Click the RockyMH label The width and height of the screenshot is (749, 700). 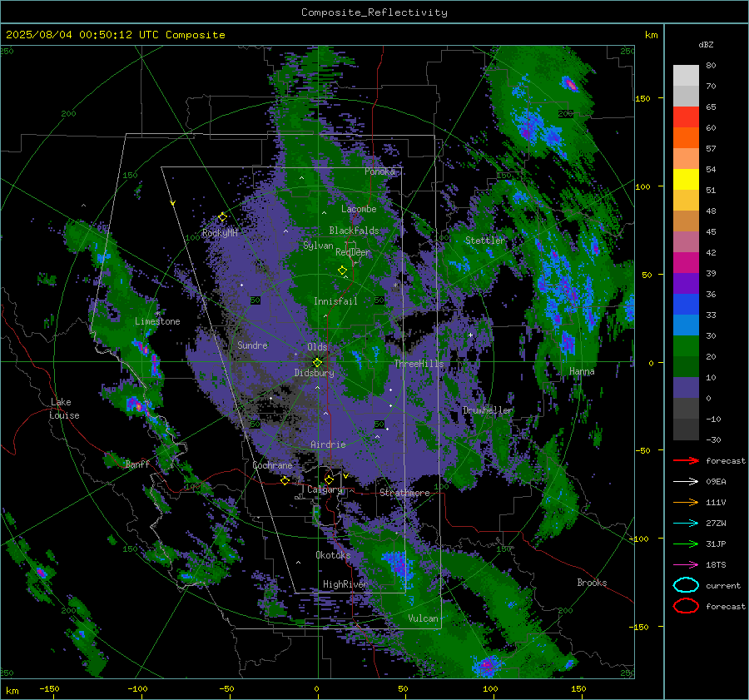coord(220,233)
